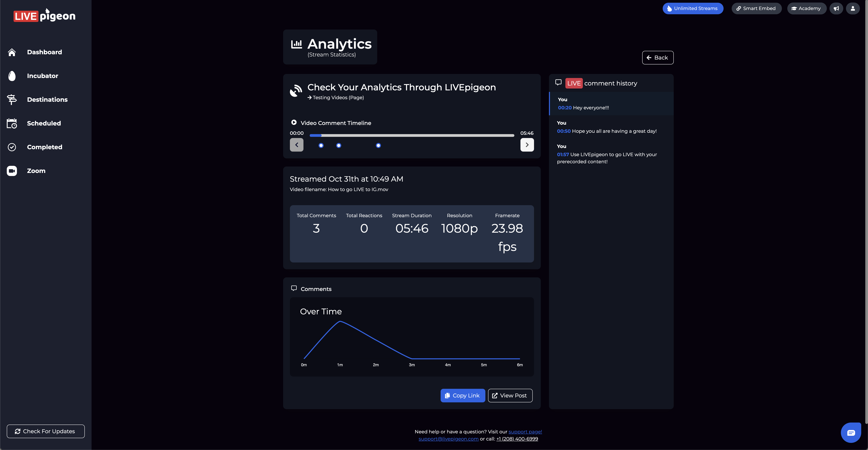
Task: Open the user profile icon
Action: point(853,8)
